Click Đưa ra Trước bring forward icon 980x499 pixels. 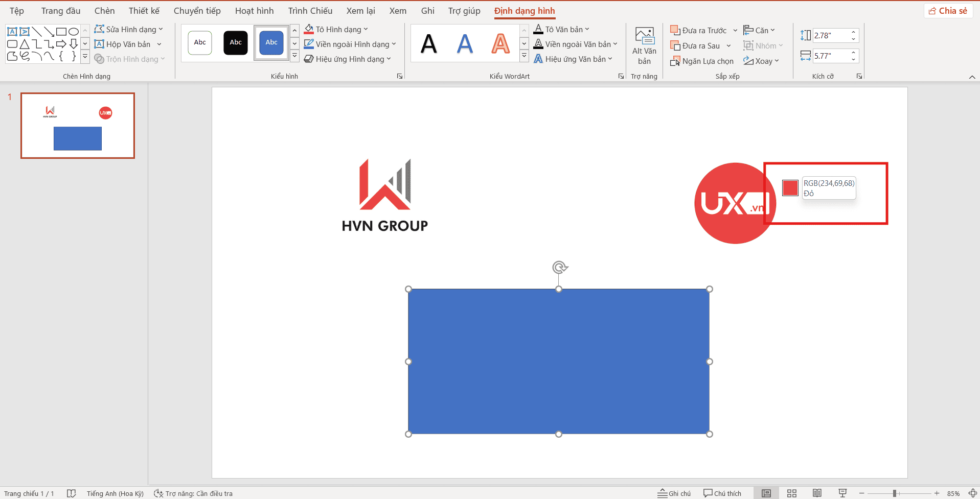[x=676, y=30]
